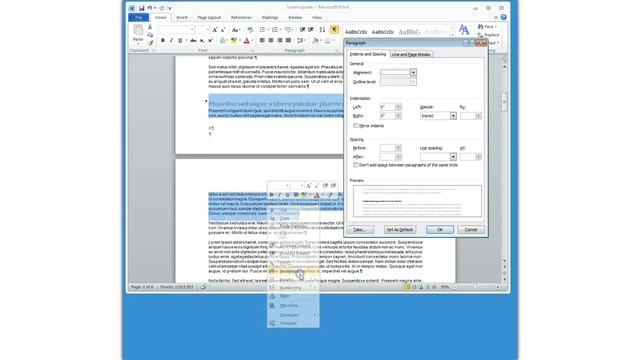This screenshot has width=640, height=360.
Task: Apply the red font color button
Action: click(x=247, y=40)
